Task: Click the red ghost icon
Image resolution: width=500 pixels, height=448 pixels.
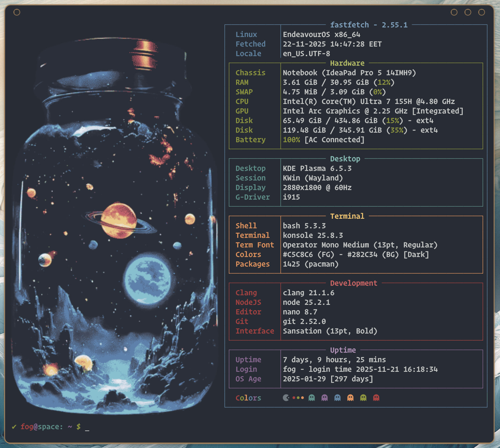Action: [376, 398]
